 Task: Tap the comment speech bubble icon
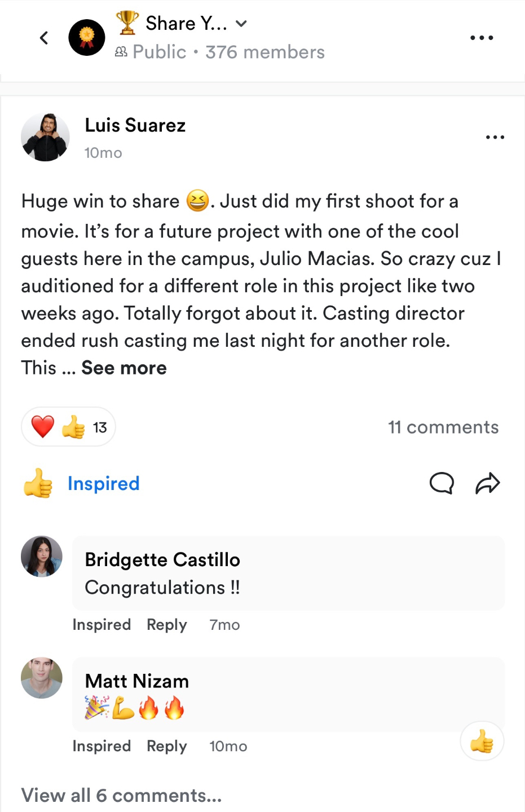click(442, 483)
